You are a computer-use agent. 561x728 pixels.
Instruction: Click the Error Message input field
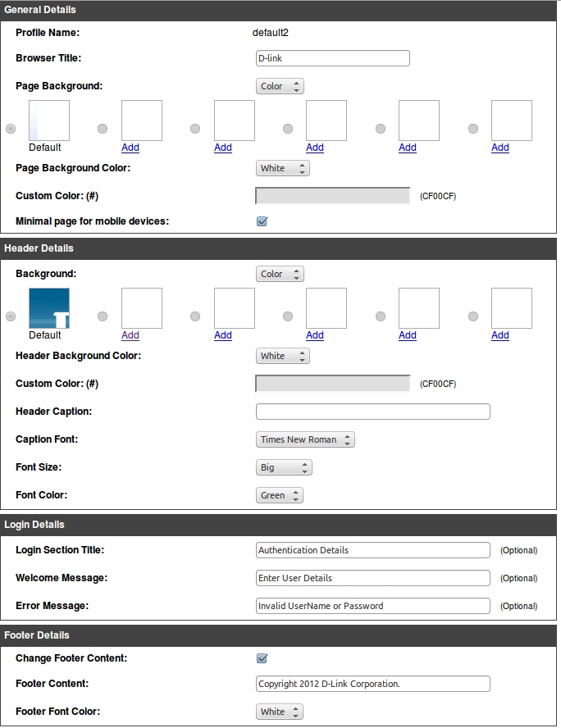(372, 606)
